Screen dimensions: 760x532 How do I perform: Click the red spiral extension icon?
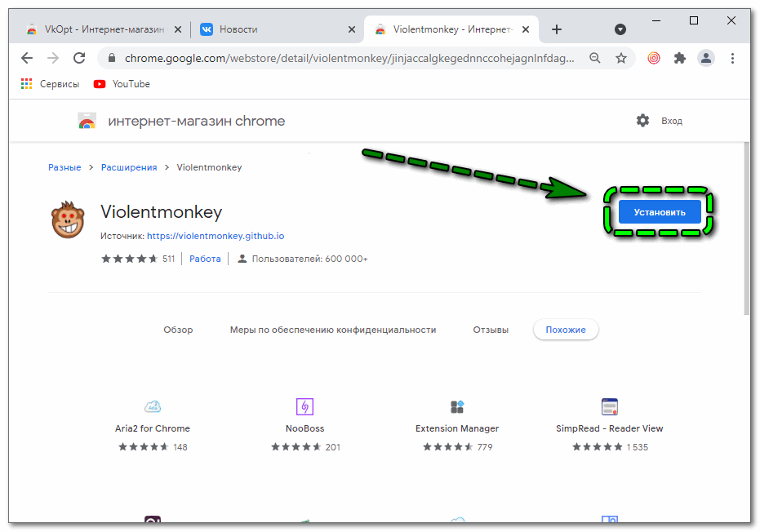654,58
